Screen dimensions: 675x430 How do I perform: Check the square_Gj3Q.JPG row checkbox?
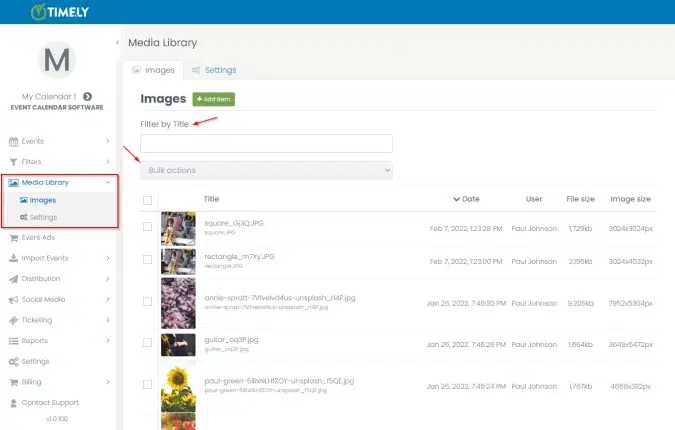(147, 226)
